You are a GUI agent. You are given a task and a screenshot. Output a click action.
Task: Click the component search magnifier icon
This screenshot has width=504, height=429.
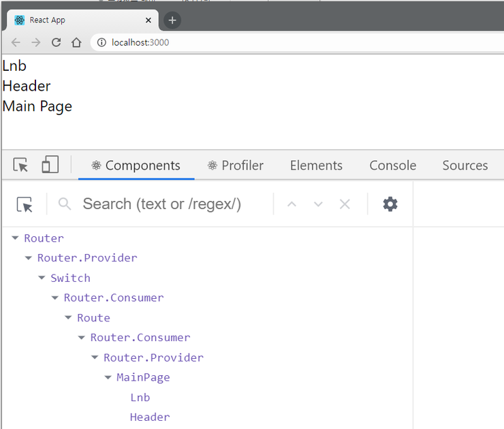pyautogui.click(x=65, y=204)
